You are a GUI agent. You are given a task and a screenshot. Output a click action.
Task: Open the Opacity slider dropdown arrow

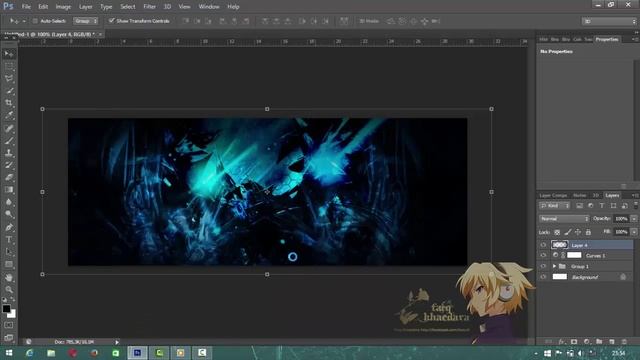point(634,219)
